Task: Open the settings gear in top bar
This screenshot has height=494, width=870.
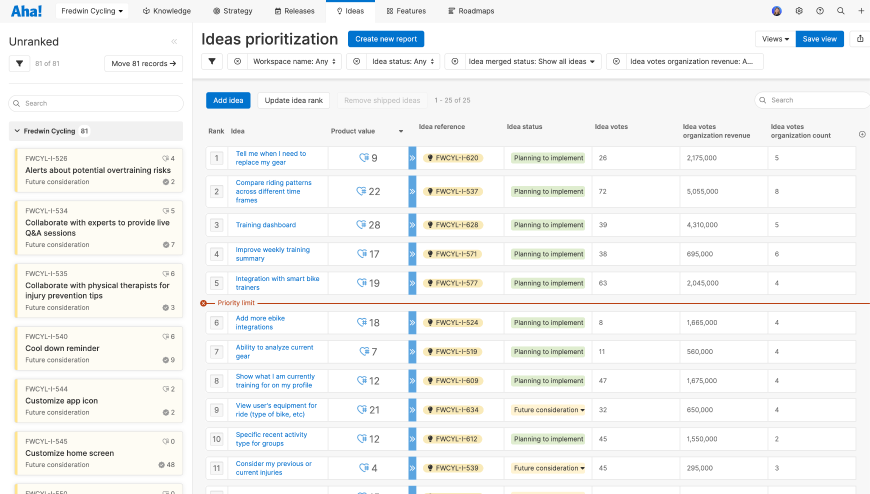Action: [x=799, y=11]
